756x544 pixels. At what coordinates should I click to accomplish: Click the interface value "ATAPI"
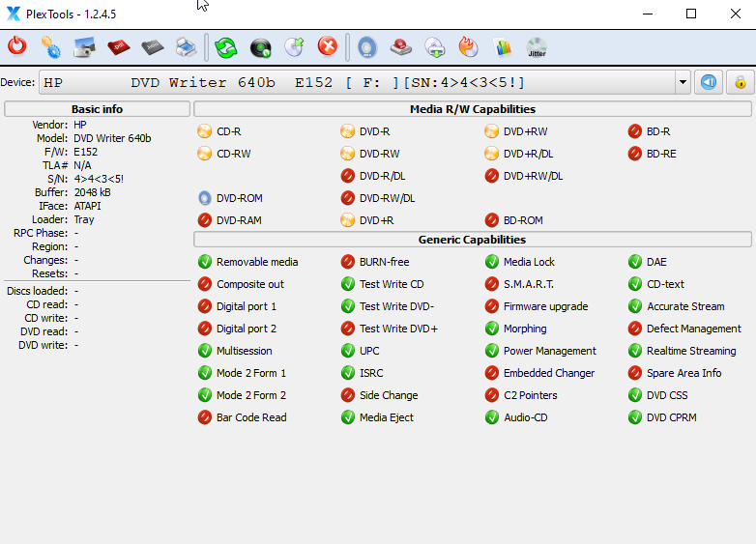87,206
